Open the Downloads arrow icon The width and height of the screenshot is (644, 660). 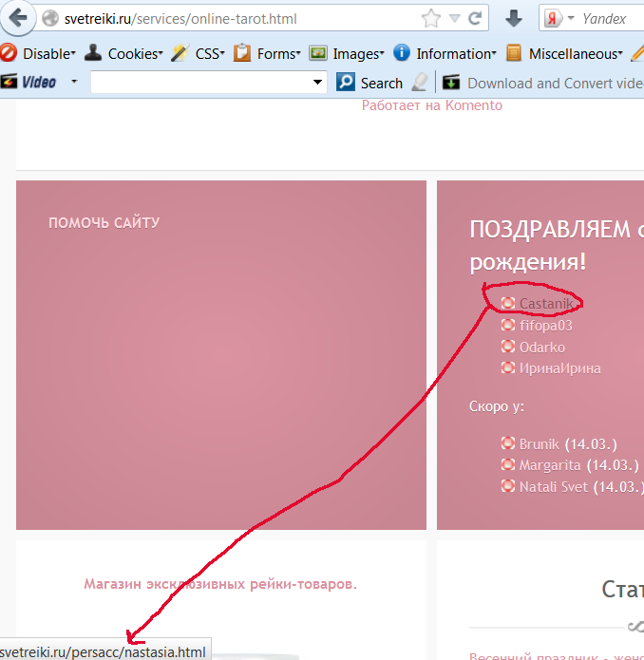(x=514, y=19)
